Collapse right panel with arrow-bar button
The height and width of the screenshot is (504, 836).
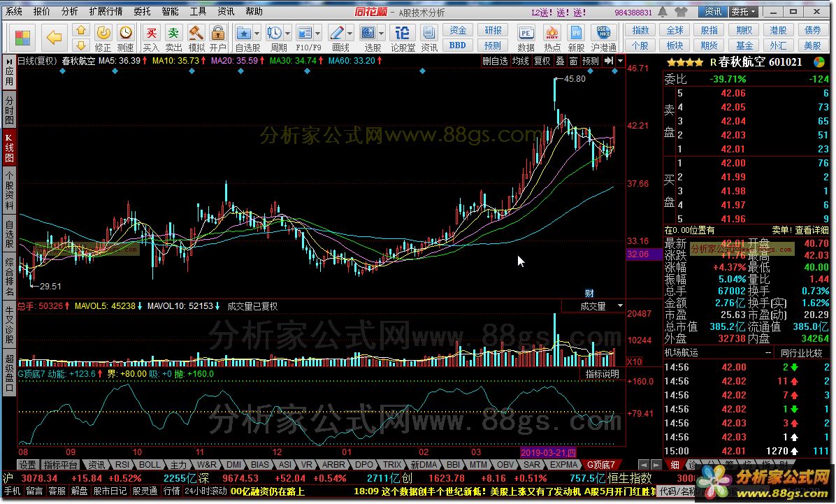(608, 62)
